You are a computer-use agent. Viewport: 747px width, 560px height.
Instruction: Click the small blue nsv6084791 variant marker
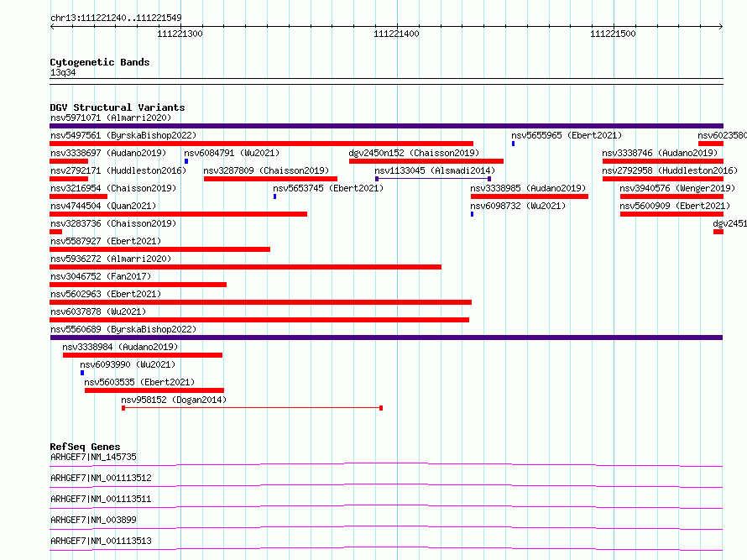point(186,161)
